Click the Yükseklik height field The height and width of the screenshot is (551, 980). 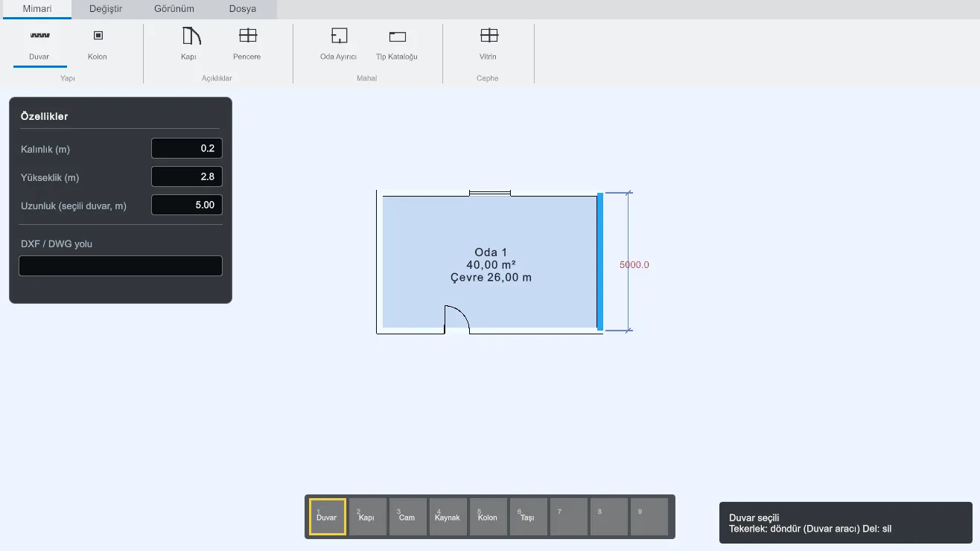click(x=187, y=176)
